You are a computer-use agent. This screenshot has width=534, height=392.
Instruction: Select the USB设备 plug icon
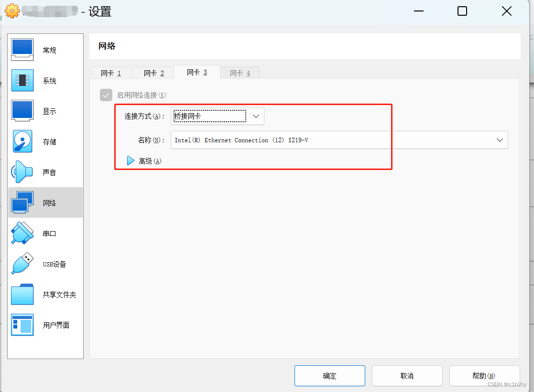point(22,264)
